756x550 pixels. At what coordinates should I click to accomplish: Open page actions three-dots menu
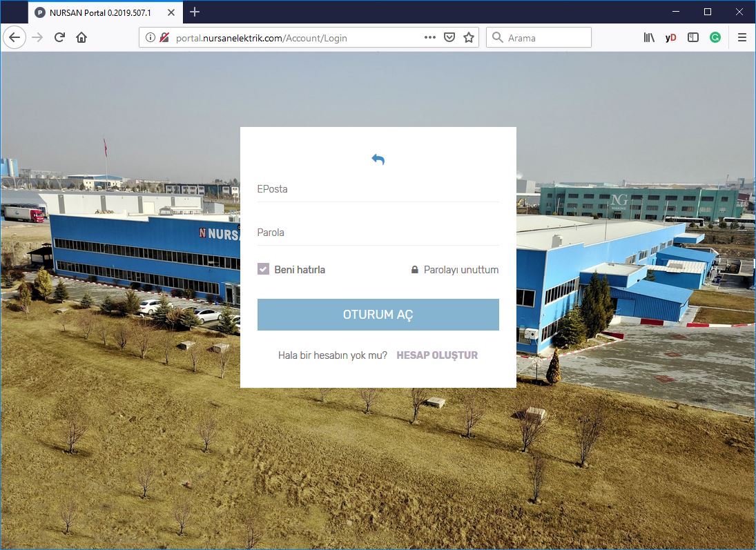(x=430, y=38)
